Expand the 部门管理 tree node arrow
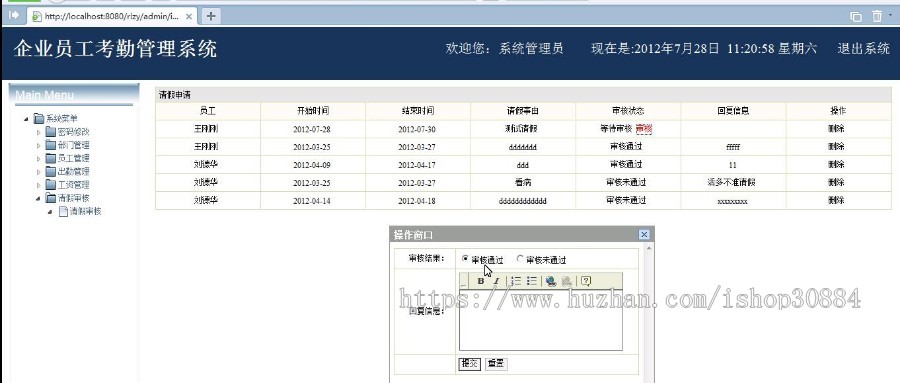 point(38,146)
